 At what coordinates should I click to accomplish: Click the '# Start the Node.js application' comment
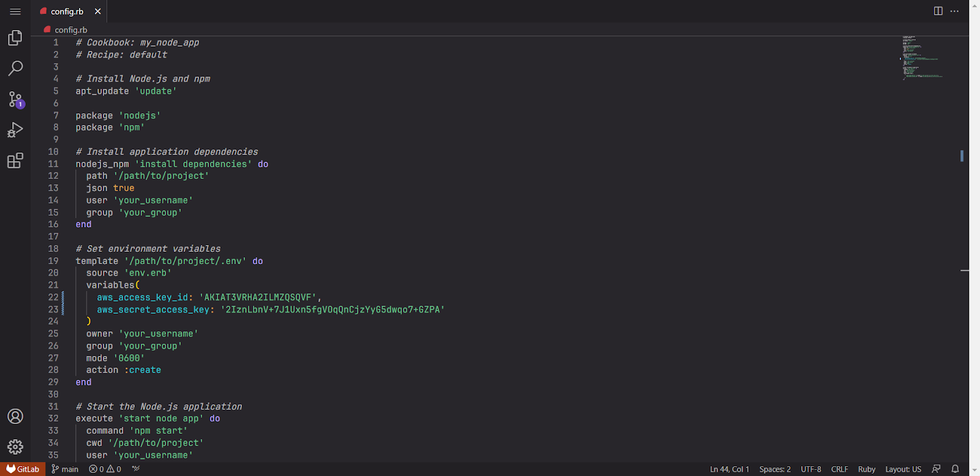pos(159,407)
